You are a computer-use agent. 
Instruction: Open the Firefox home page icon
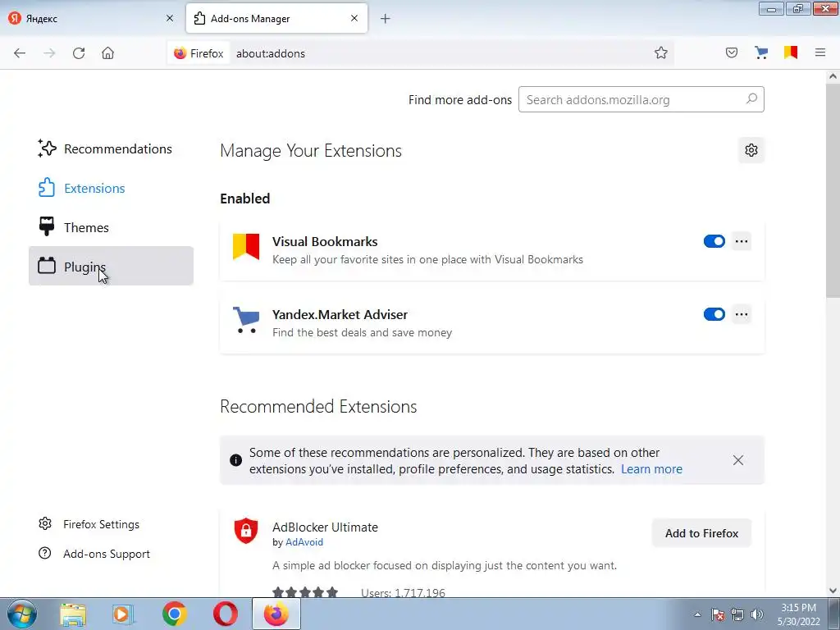(x=107, y=53)
